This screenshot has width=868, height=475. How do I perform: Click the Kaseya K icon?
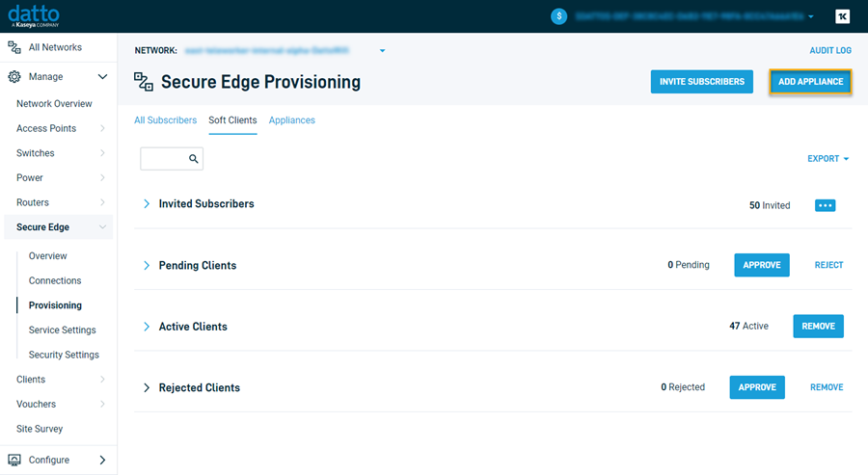coord(842,16)
